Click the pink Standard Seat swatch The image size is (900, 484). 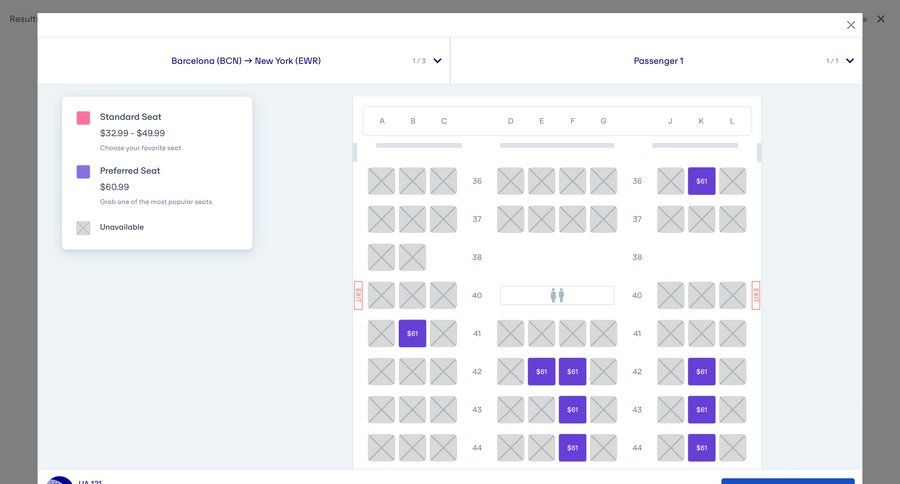pyautogui.click(x=83, y=118)
